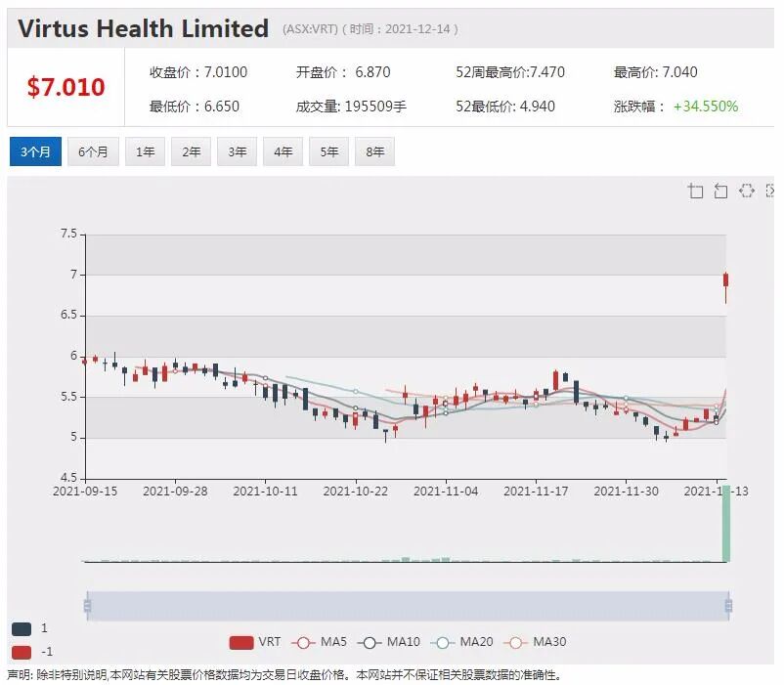The image size is (784, 685).
Task: Click the 52最低价: 4.940 value
Action: click(x=505, y=107)
